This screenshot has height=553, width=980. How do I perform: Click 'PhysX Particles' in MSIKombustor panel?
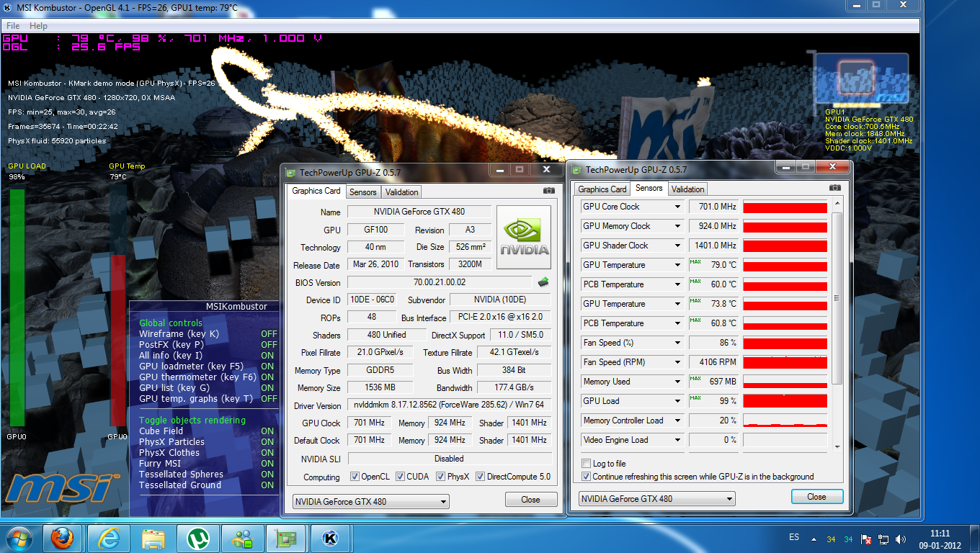coord(171,442)
